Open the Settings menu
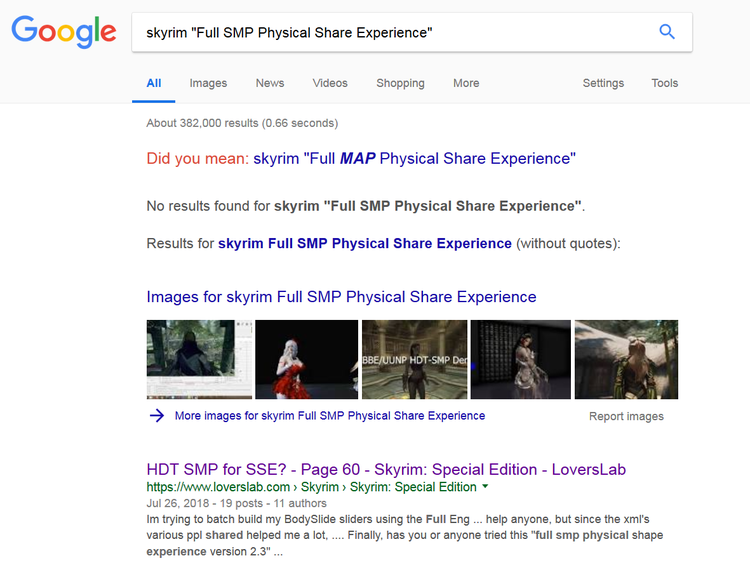 [603, 83]
